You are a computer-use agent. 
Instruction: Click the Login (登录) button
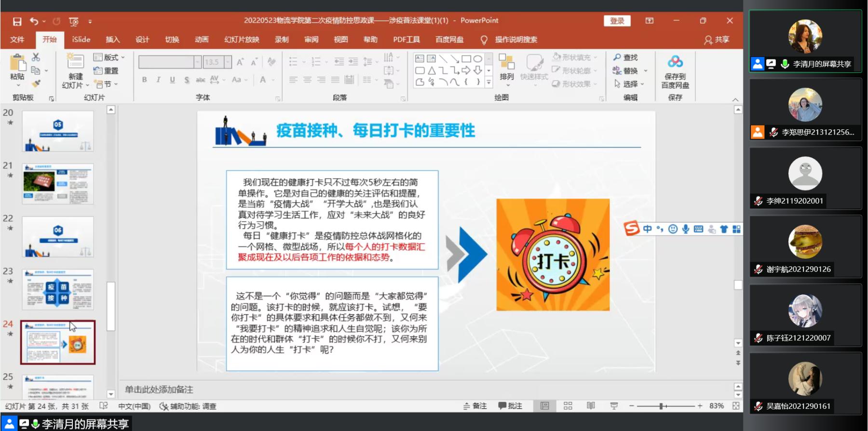point(617,21)
